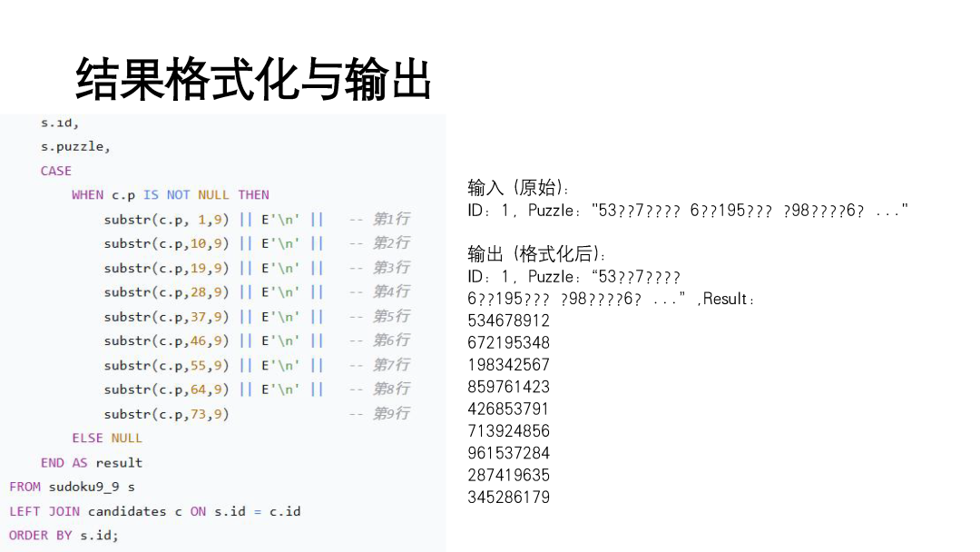Click result row 672195348
The image size is (980, 552).
point(509,343)
